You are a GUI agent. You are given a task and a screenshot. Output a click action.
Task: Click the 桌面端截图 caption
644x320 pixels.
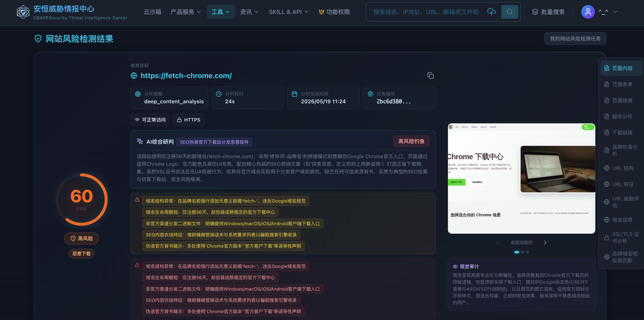(x=521, y=243)
